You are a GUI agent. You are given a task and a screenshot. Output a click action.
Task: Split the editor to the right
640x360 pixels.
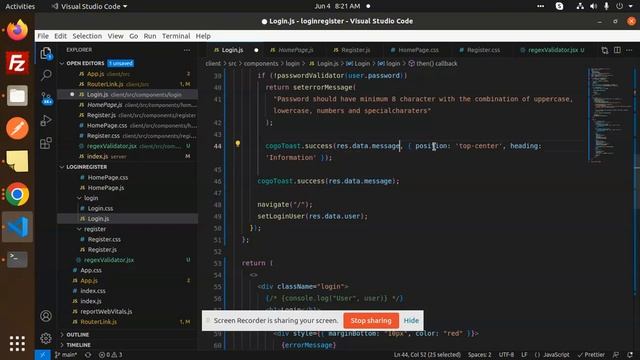click(617, 50)
